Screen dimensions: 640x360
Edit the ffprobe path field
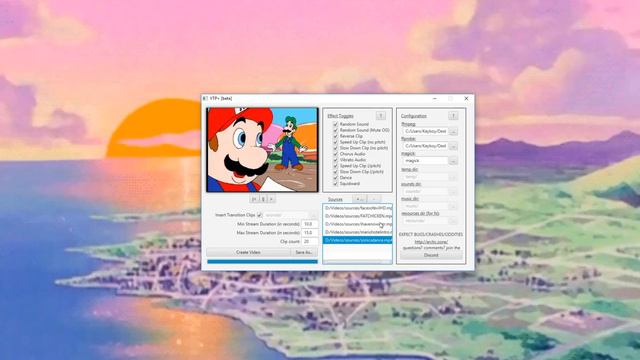(425, 146)
